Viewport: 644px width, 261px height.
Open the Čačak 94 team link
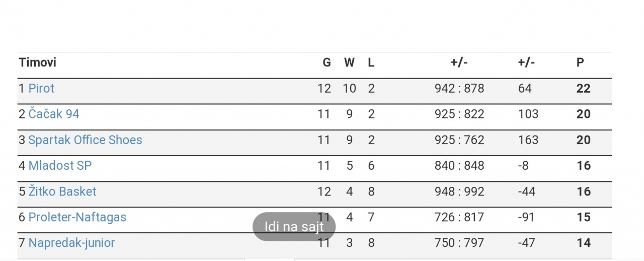tap(54, 114)
